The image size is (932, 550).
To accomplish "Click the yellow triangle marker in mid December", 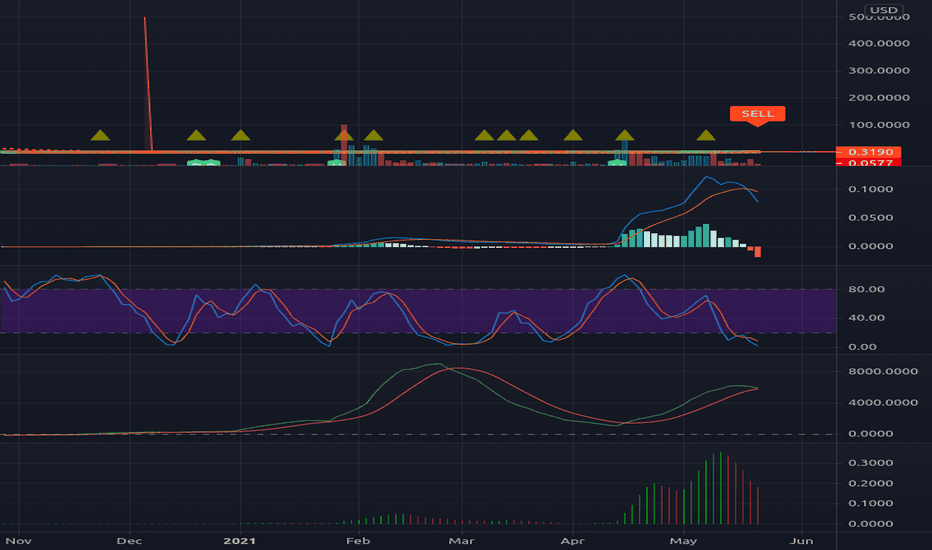I will (196, 136).
